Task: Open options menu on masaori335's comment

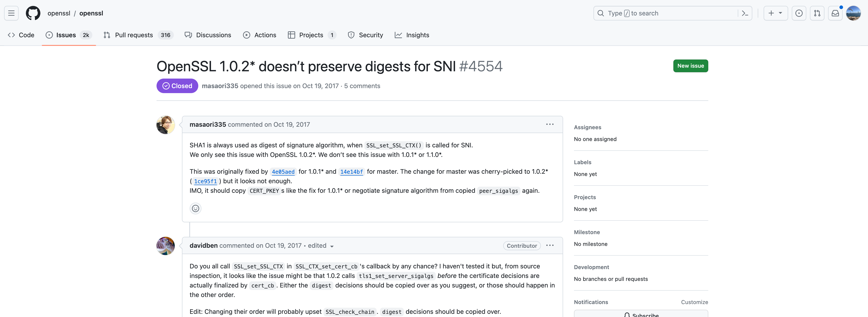Action: coord(549,124)
